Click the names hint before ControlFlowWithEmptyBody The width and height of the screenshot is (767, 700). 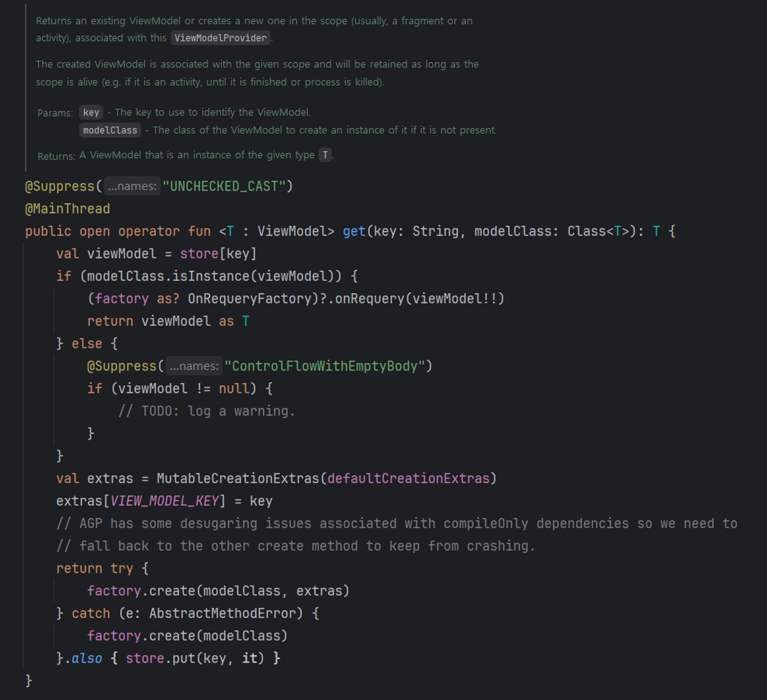coord(194,366)
